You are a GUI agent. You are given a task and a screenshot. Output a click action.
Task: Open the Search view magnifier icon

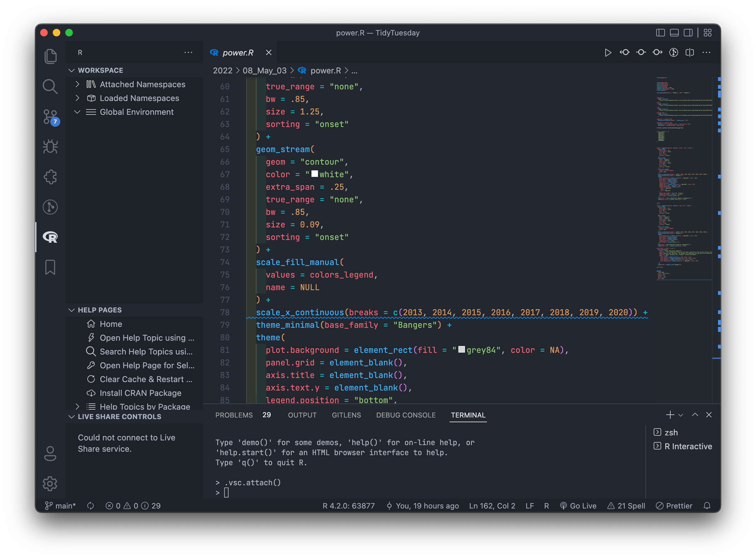point(50,87)
